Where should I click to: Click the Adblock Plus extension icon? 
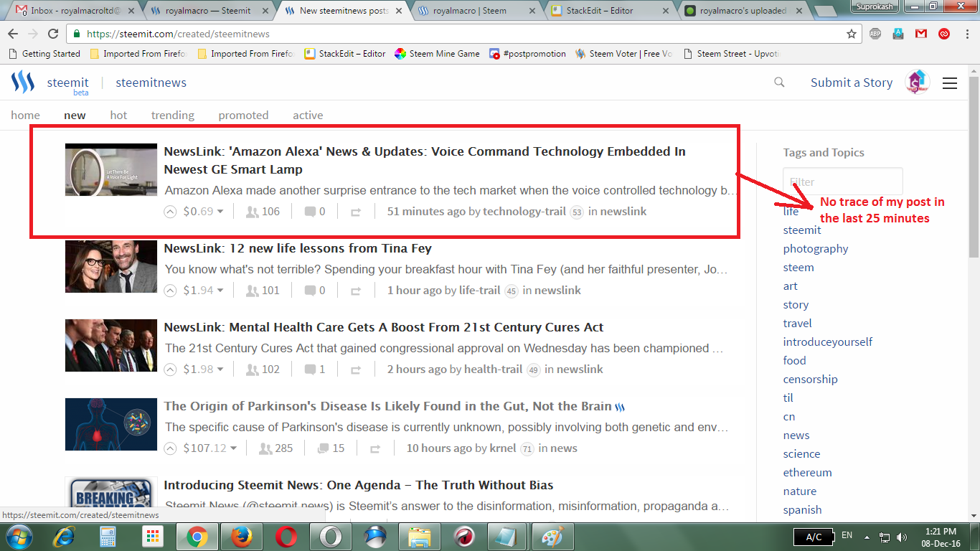pos(875,34)
